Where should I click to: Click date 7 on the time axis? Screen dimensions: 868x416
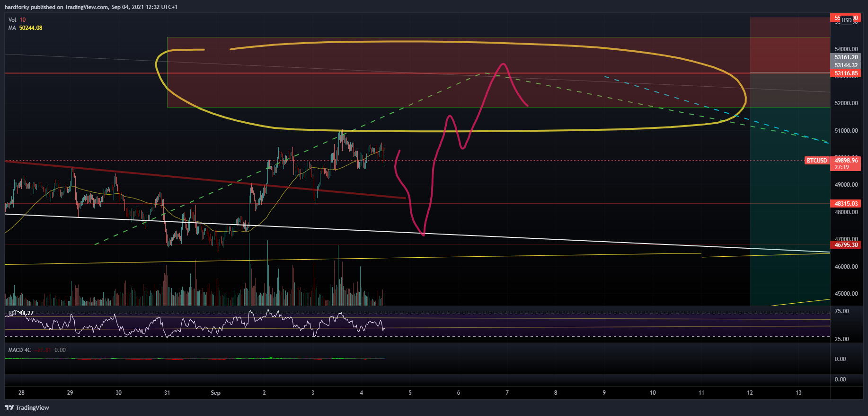[x=507, y=393]
